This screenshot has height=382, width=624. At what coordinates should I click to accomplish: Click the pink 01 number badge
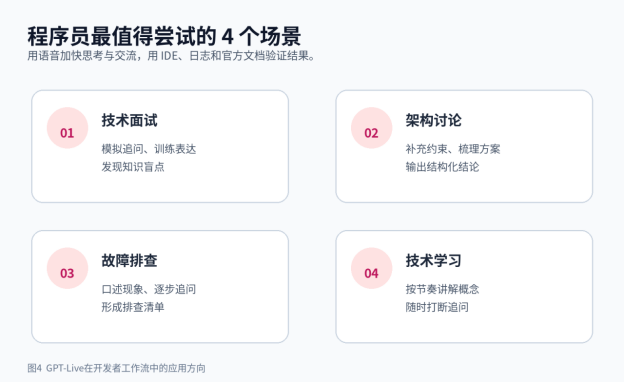click(x=67, y=128)
